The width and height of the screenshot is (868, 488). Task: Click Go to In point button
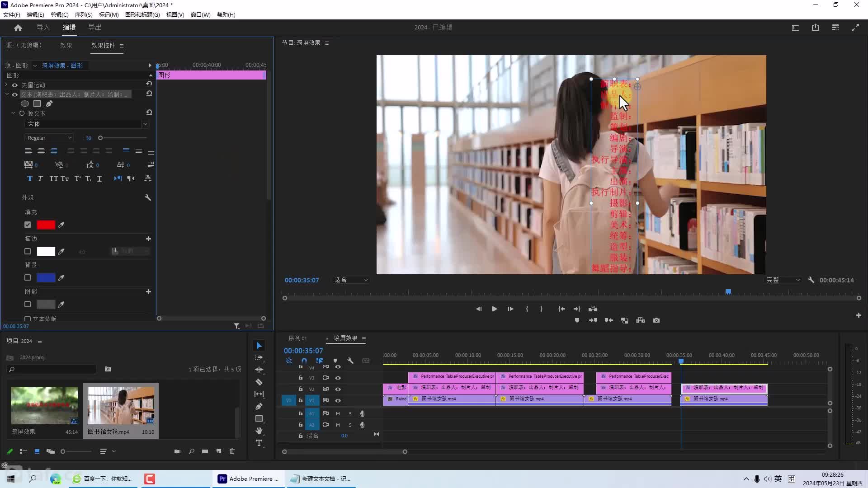[x=561, y=309]
